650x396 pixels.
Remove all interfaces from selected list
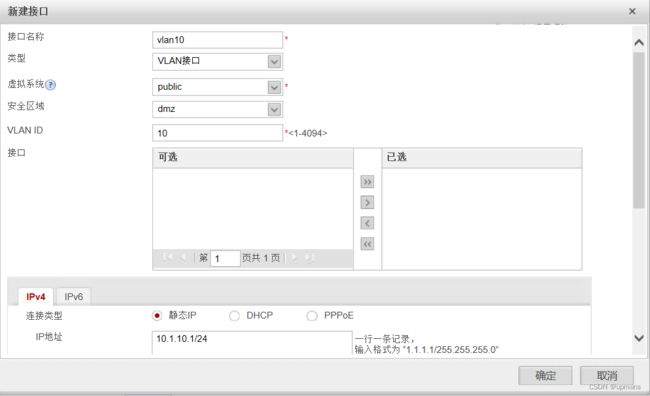click(x=367, y=244)
